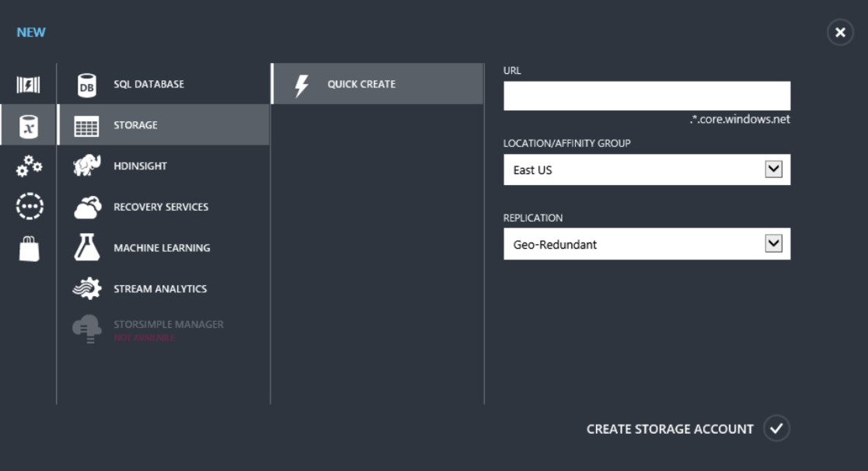Image resolution: width=868 pixels, height=471 pixels.
Task: Open Recovery Services option
Action: tap(164, 207)
